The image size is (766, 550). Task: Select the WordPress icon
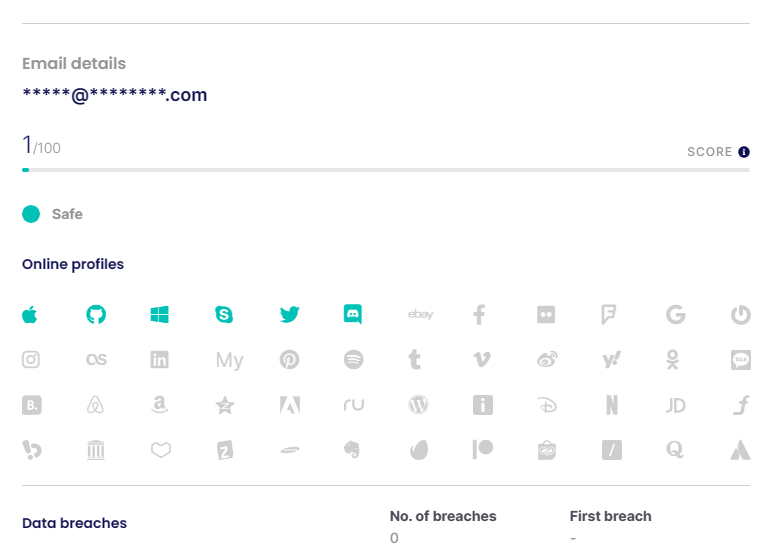coord(418,405)
